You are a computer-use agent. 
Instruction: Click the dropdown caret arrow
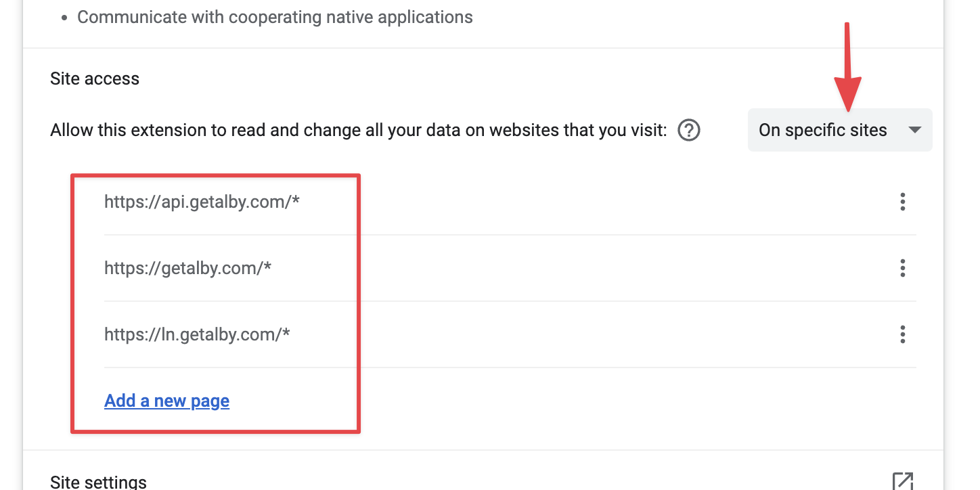914,130
